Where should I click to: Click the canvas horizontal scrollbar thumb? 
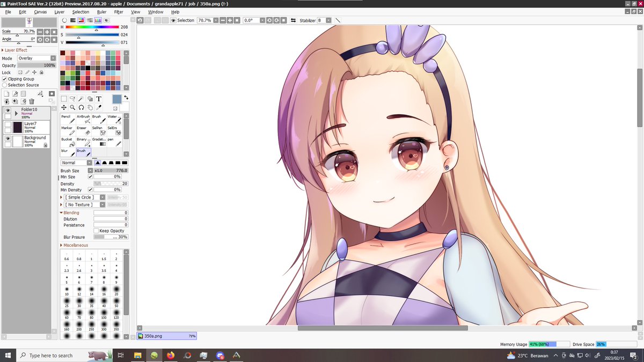(x=383, y=328)
